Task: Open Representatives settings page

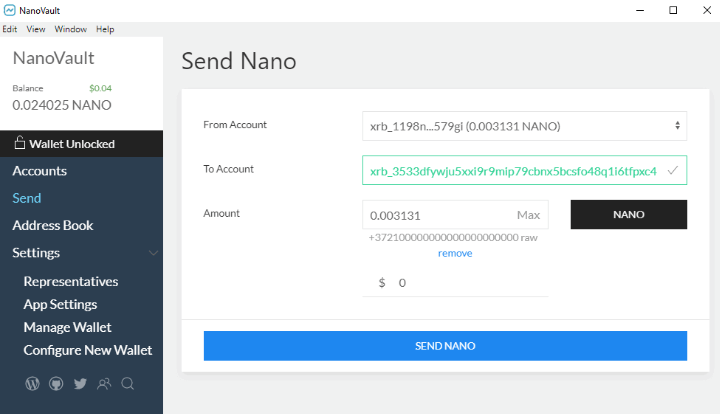Action: coord(71,281)
